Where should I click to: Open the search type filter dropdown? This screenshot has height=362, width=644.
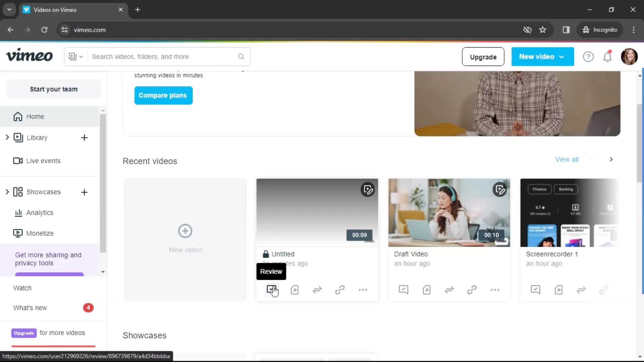point(76,56)
